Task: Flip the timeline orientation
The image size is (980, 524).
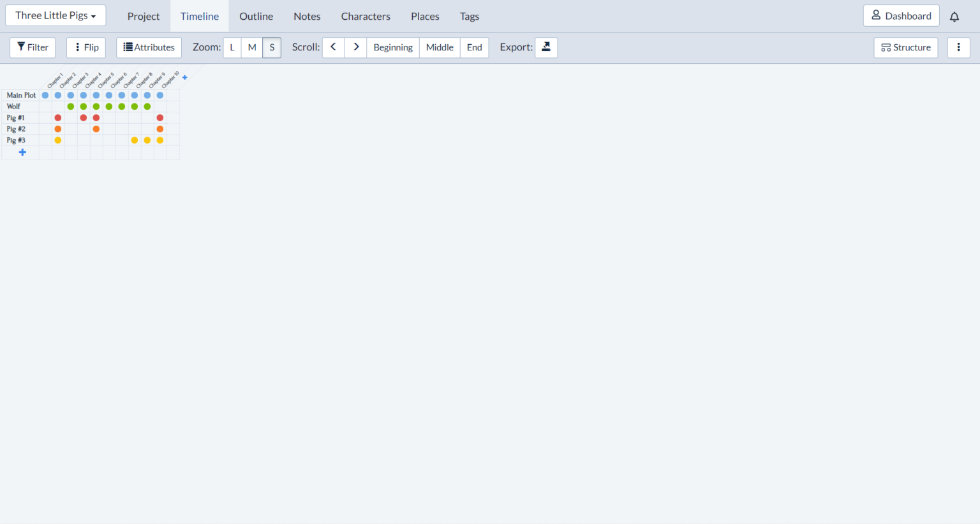Action: 86,47
